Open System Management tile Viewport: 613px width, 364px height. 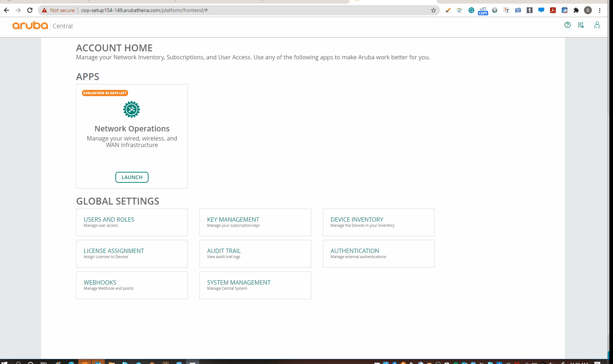(x=255, y=285)
